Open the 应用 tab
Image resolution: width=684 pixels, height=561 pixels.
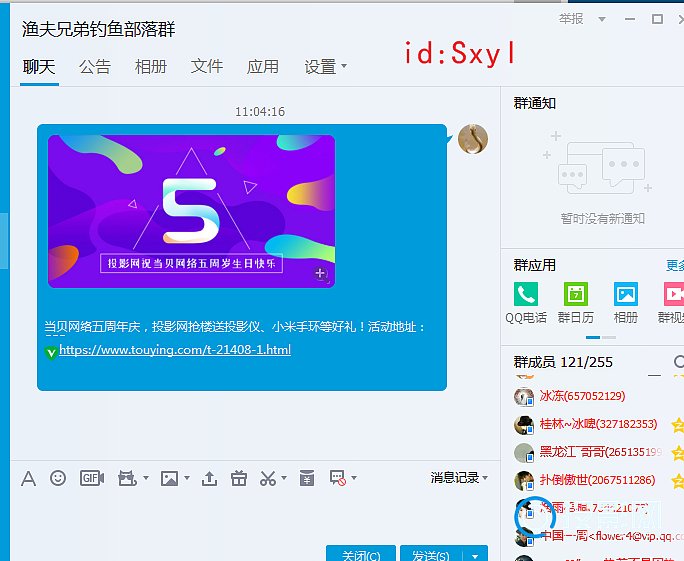point(263,67)
